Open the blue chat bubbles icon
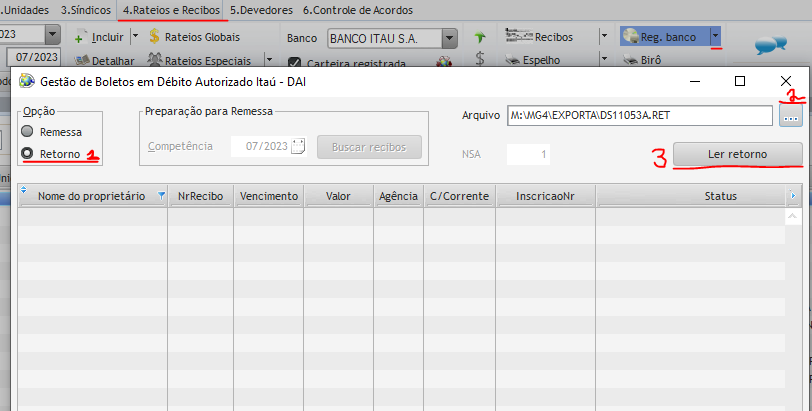812x411 pixels. pos(768,43)
